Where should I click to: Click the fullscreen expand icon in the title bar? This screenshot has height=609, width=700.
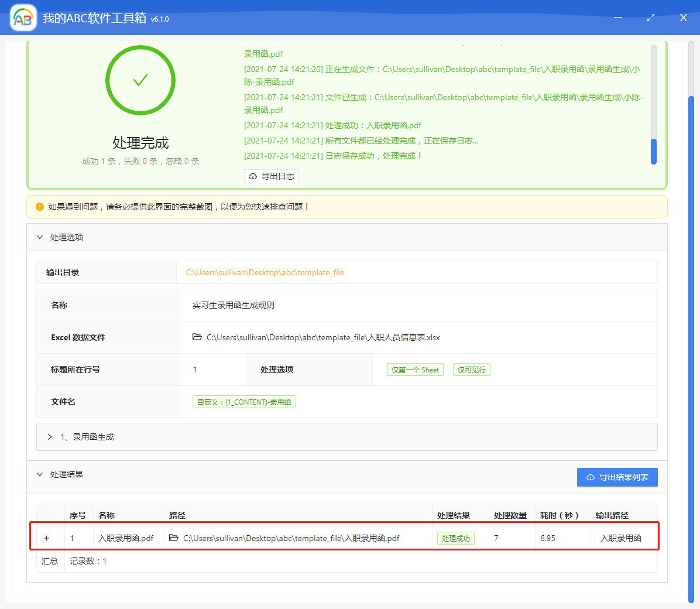pyautogui.click(x=650, y=18)
